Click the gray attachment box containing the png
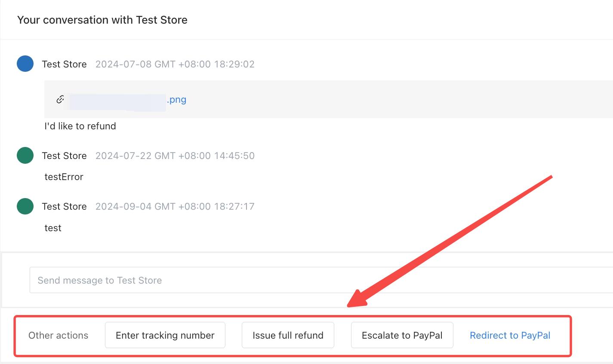The image size is (613, 364). pos(329,99)
